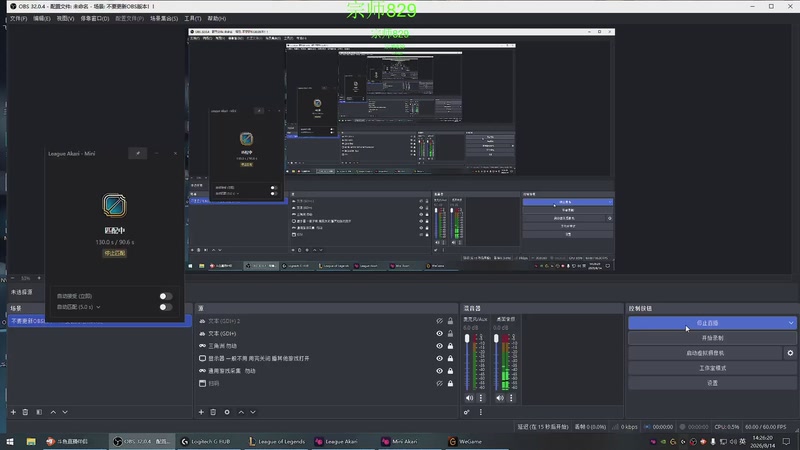
Task: Open 设置 settings button in controls
Action: coord(712,383)
